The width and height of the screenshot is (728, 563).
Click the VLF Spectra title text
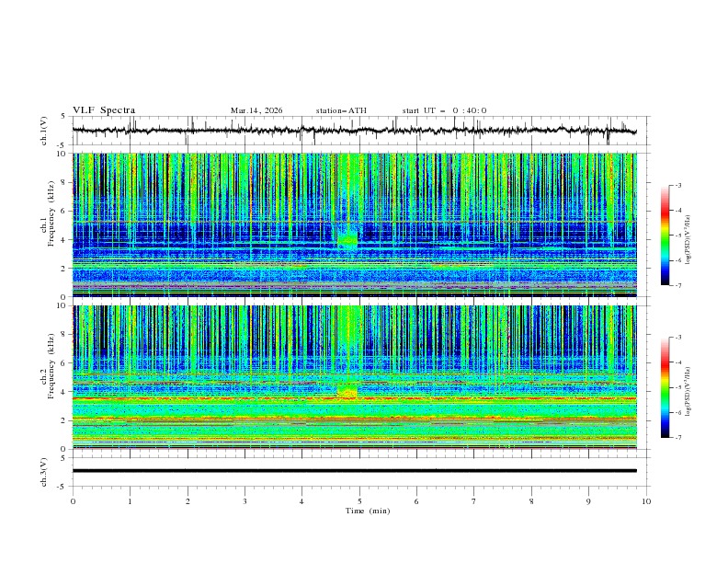click(x=104, y=109)
